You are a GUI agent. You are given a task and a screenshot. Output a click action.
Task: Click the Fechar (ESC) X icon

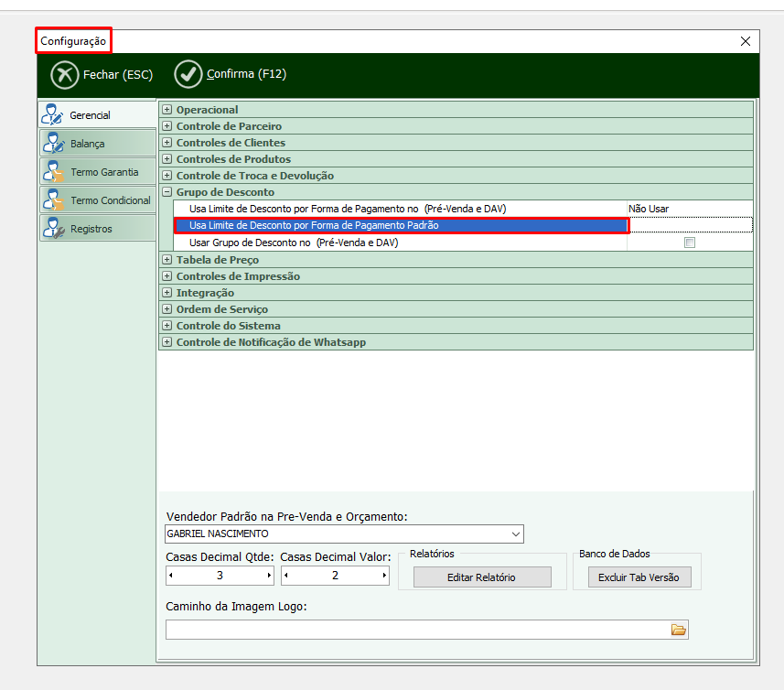[64, 75]
